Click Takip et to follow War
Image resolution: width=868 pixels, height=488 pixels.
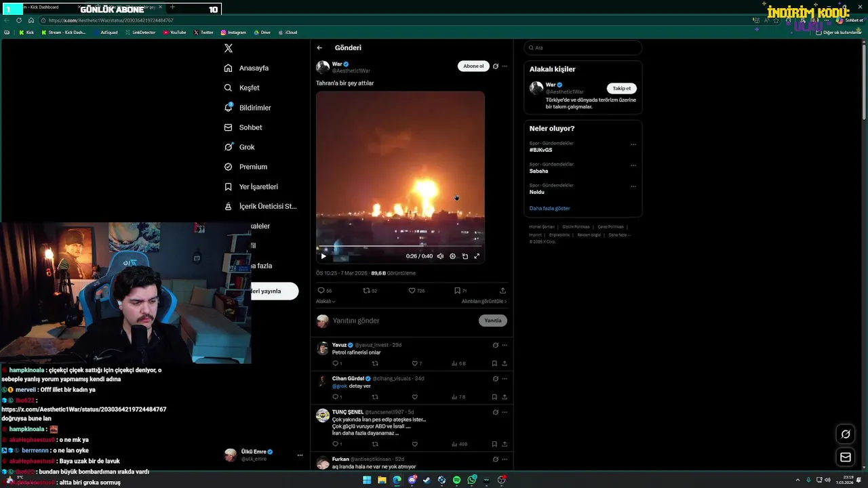pyautogui.click(x=621, y=89)
